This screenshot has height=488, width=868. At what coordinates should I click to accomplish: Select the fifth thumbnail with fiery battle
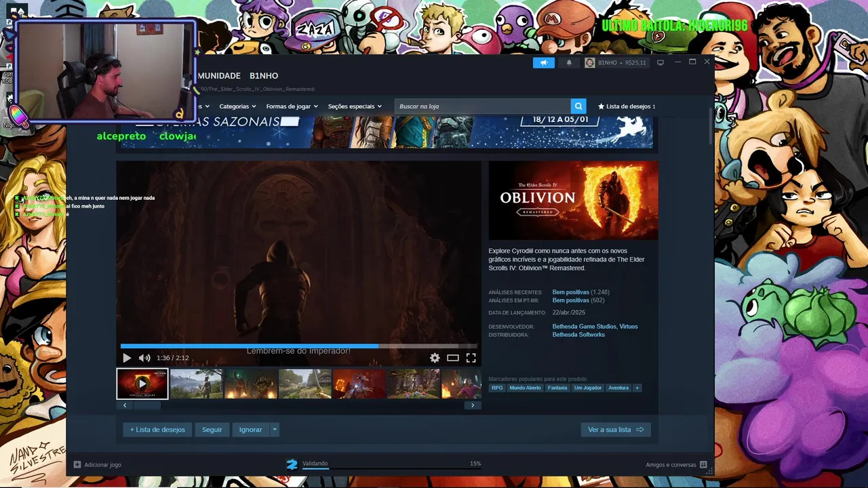359,384
